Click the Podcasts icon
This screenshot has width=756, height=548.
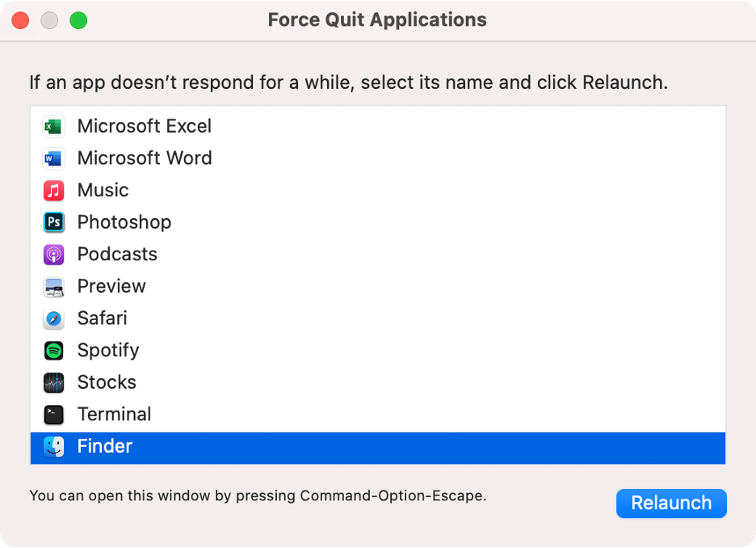52,254
